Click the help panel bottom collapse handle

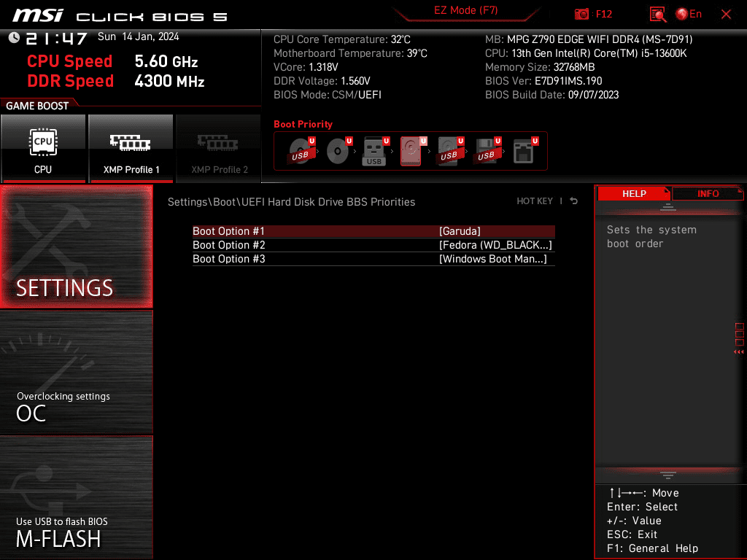(668, 475)
